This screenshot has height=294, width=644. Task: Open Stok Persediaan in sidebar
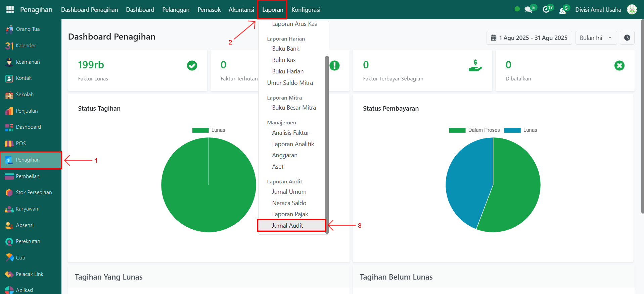(x=34, y=192)
